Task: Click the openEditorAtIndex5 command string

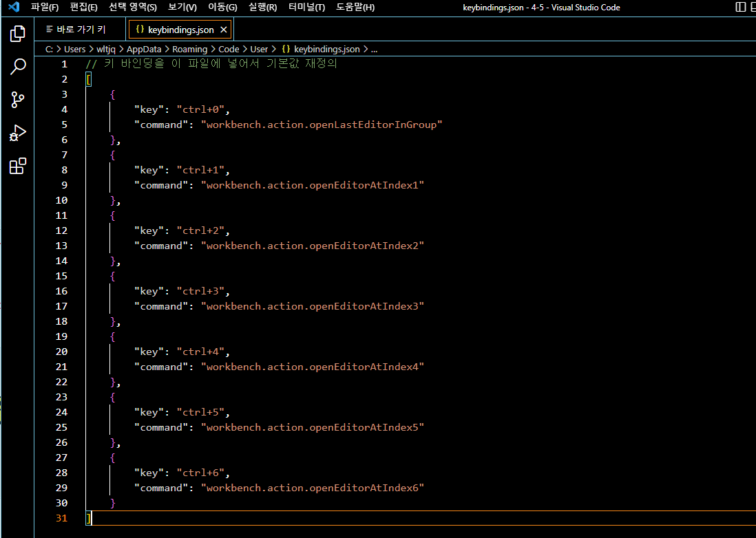Action: pyautogui.click(x=313, y=427)
